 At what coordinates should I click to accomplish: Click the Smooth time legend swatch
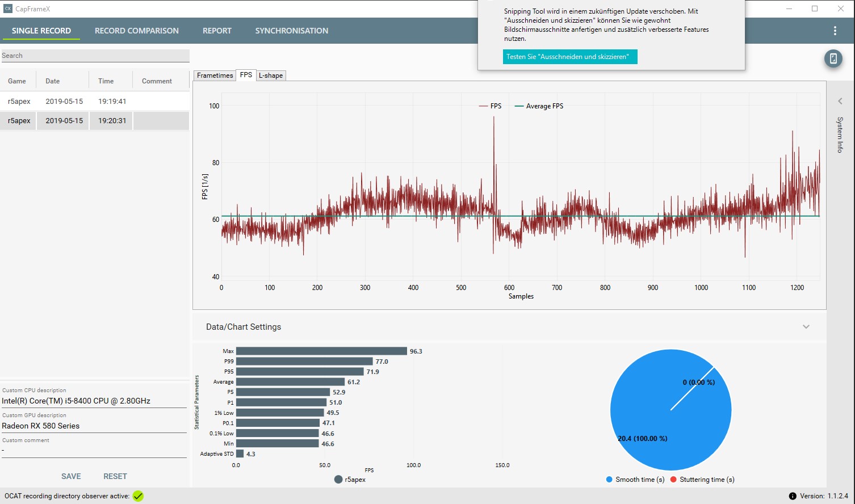[x=609, y=480]
